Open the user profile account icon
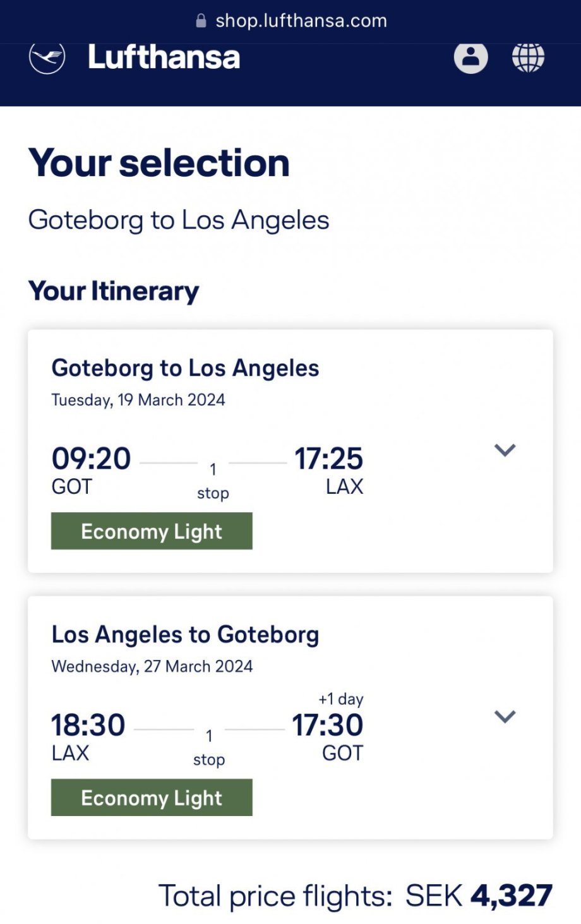The image size is (581, 924). [x=470, y=57]
